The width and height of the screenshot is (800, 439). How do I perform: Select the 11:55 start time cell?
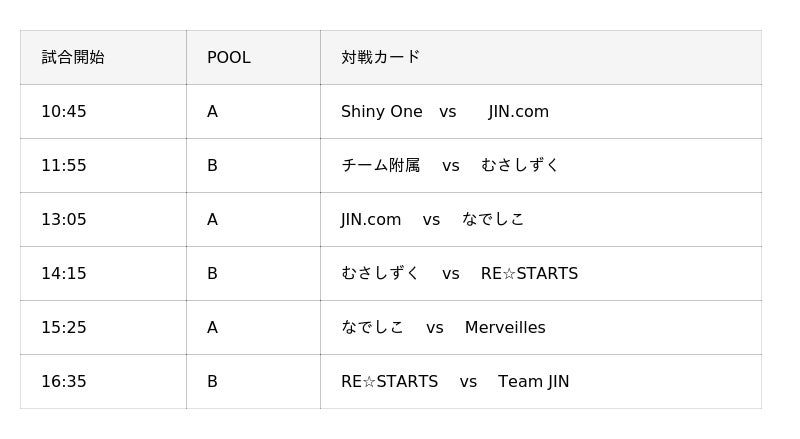point(64,166)
